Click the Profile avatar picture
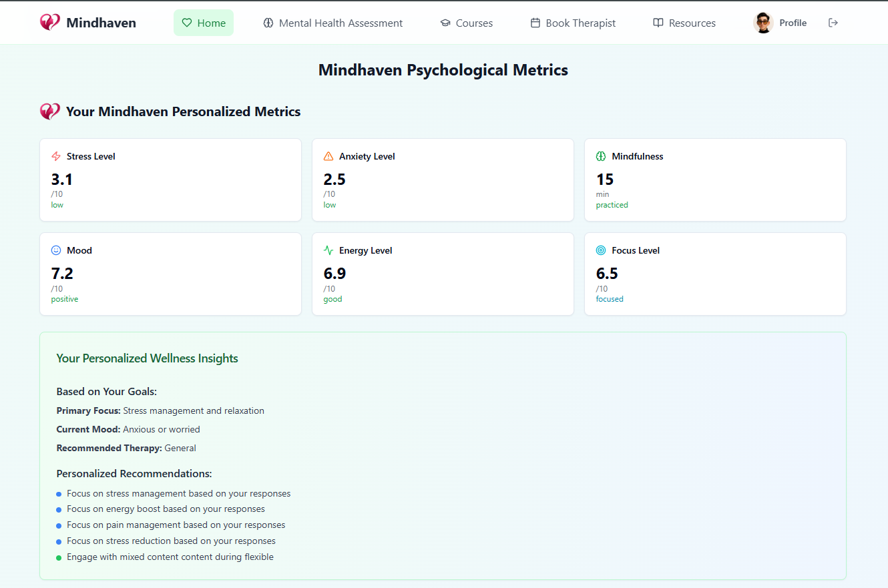 coord(762,22)
